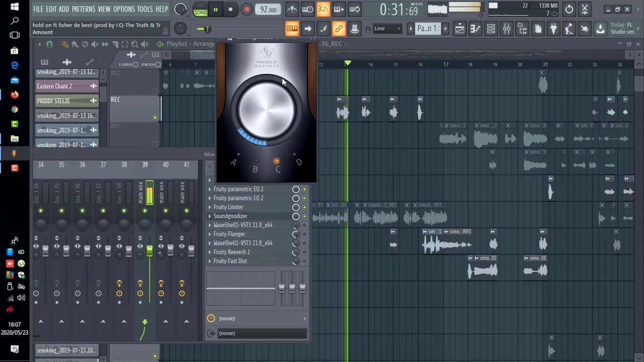
Task: Toggle the loop recording icon
Action: 355,9
